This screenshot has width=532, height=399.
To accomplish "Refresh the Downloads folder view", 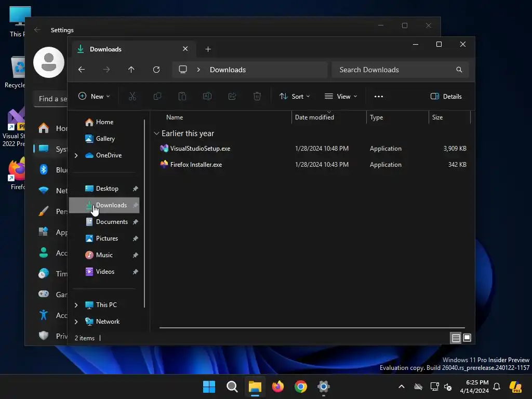I will (x=156, y=70).
